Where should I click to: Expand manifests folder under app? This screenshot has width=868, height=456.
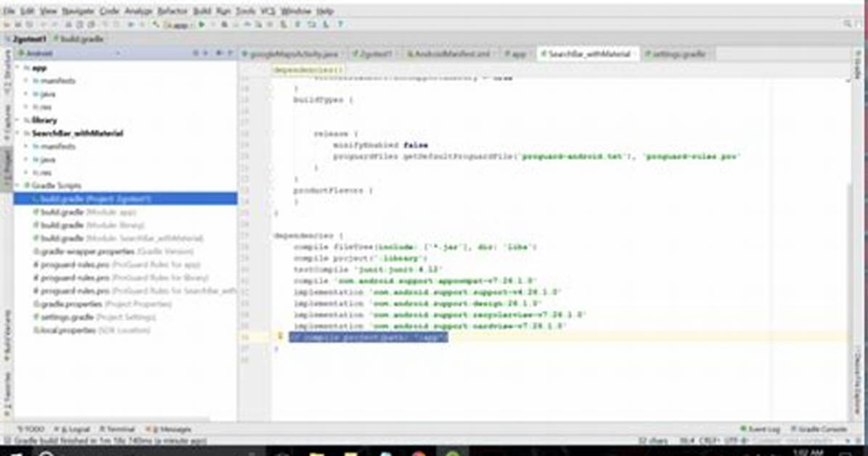[26, 81]
